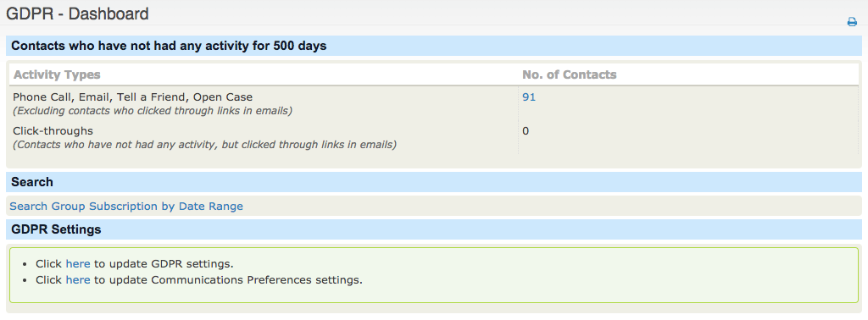Click the 'clicked through links in emails' Click-throughs description

[204, 145]
